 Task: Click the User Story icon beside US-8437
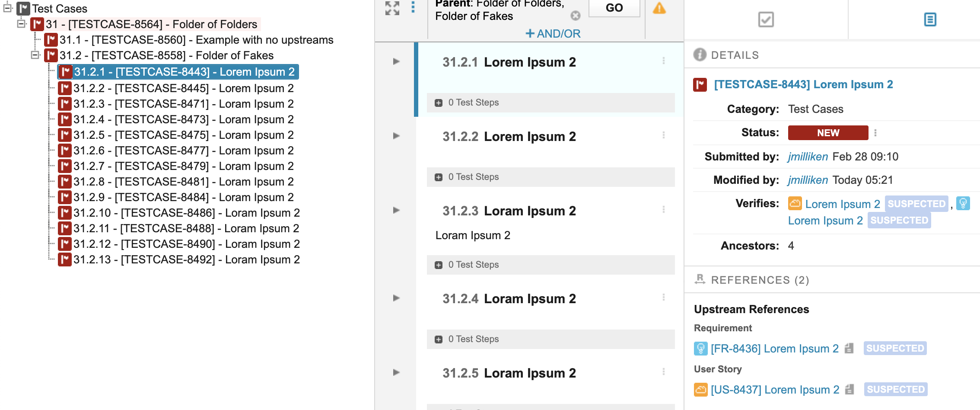tap(701, 389)
